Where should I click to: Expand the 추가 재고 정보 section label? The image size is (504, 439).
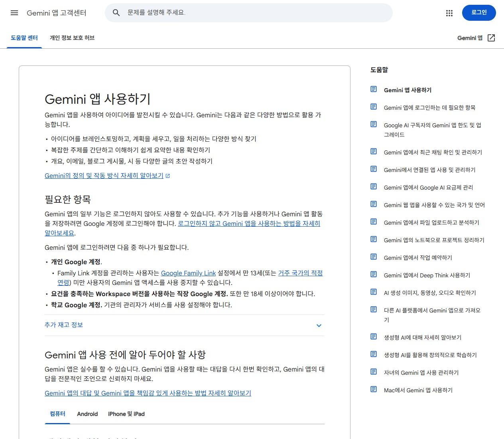[64, 325]
